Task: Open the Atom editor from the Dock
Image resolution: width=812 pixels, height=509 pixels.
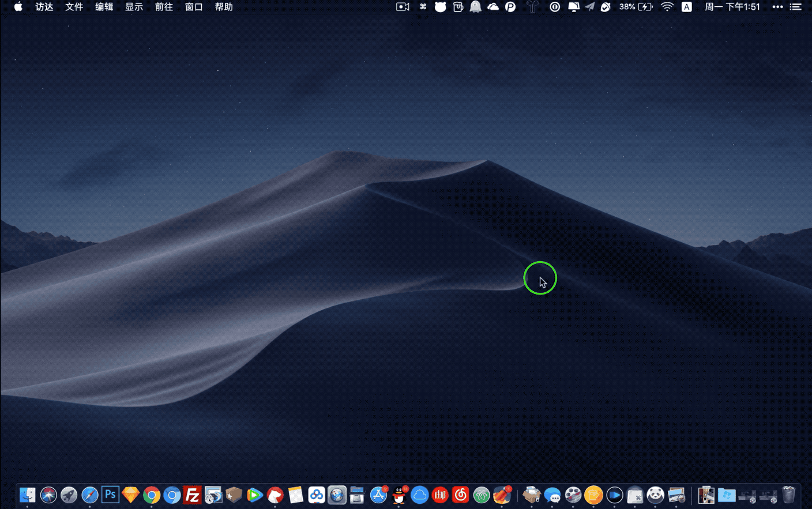Action: pyautogui.click(x=481, y=495)
